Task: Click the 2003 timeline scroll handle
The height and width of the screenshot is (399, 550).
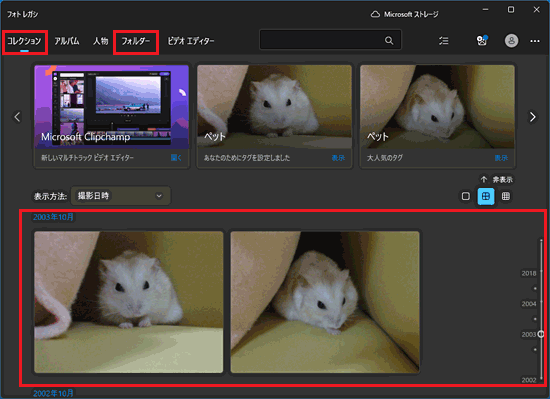Action: pyautogui.click(x=541, y=334)
